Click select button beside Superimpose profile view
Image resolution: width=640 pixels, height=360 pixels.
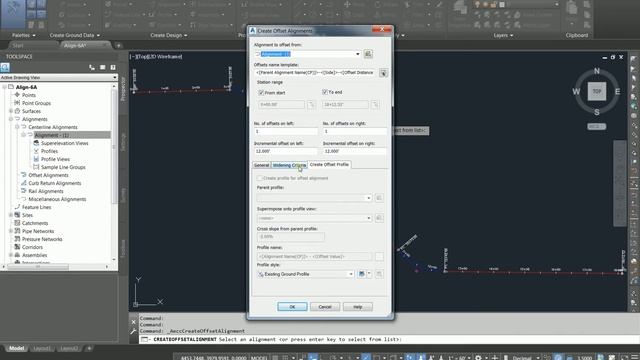(379, 218)
